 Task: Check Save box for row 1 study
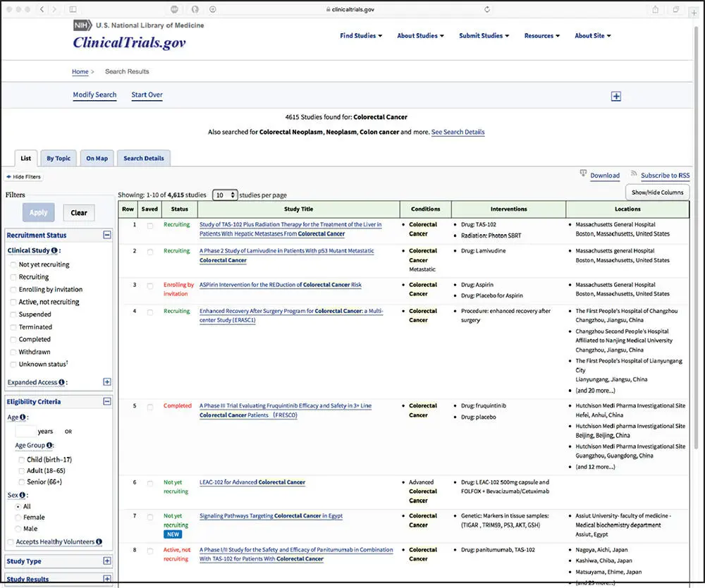click(x=150, y=225)
